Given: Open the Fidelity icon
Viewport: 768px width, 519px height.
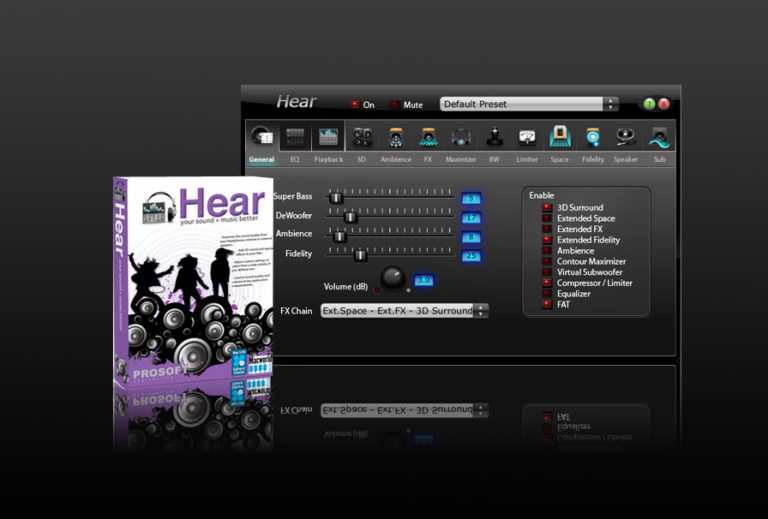Looking at the screenshot, I should [x=593, y=137].
